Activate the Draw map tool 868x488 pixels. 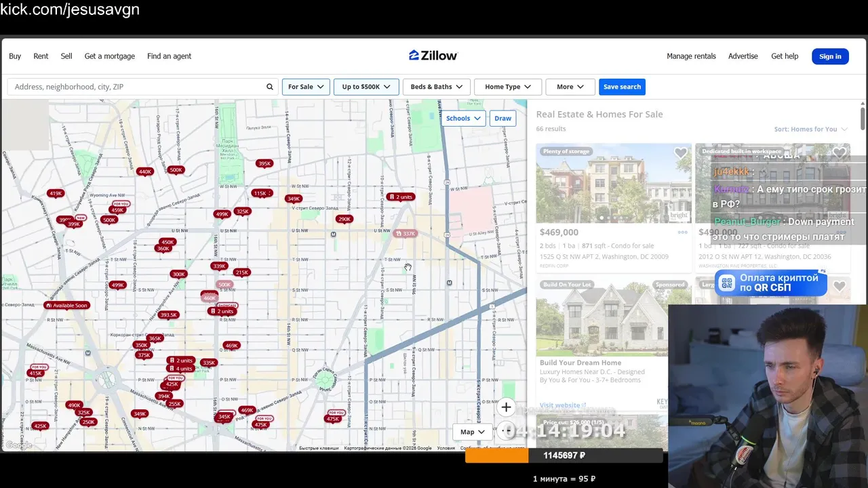point(502,118)
